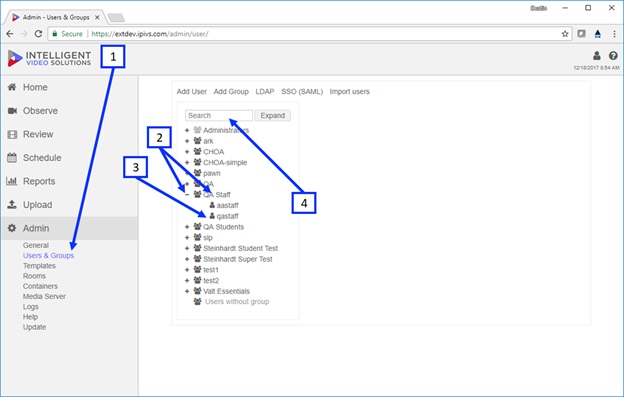Click the Home icon in the sidebar

(x=12, y=87)
